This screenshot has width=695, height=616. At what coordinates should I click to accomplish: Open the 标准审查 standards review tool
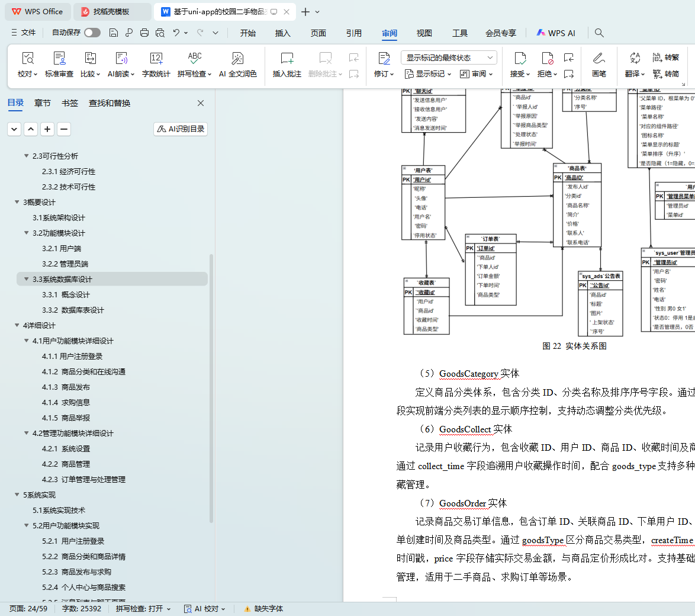pyautogui.click(x=59, y=59)
